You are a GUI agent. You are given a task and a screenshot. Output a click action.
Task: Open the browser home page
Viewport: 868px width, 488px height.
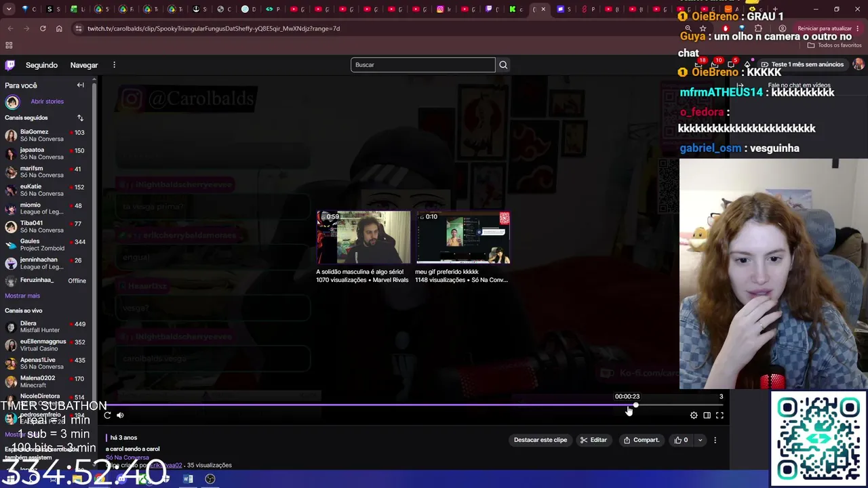[x=59, y=28]
